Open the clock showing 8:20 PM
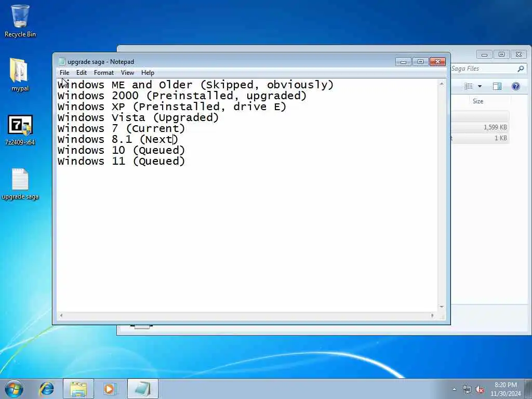 coord(506,389)
